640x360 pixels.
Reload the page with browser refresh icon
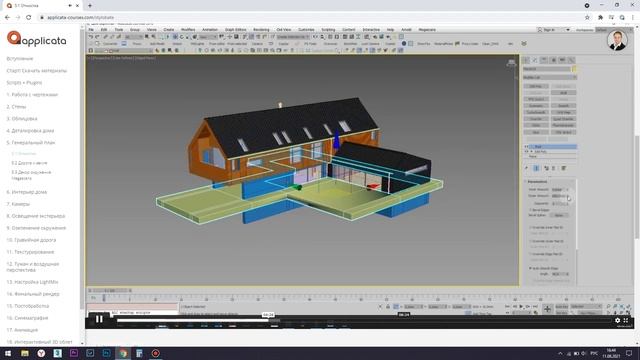[x=29, y=18]
